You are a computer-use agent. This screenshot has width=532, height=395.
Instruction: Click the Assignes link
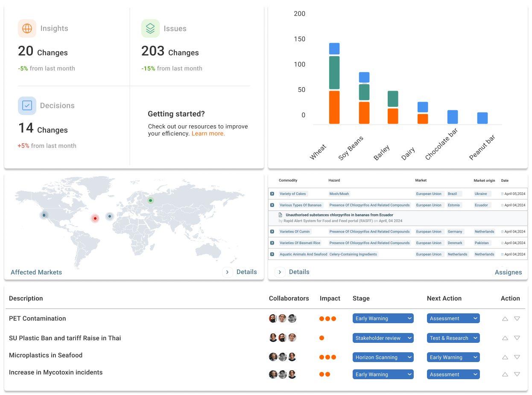(x=508, y=272)
